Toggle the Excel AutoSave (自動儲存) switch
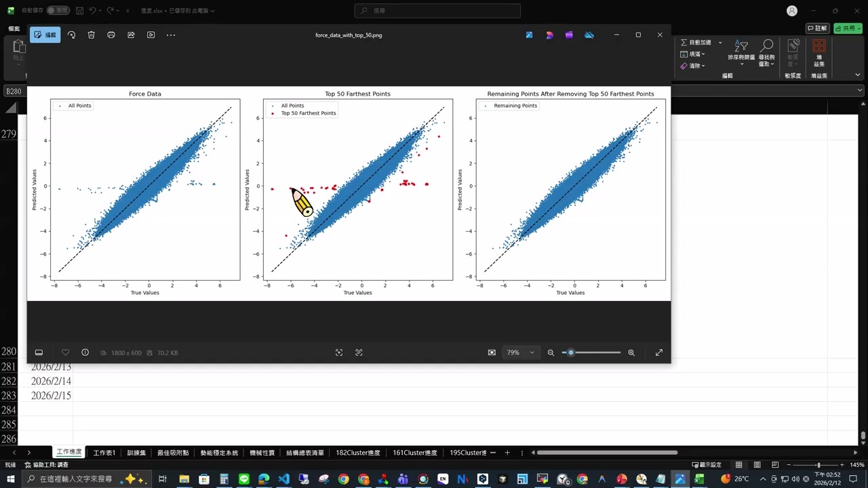The width and height of the screenshot is (868, 488). click(x=58, y=11)
